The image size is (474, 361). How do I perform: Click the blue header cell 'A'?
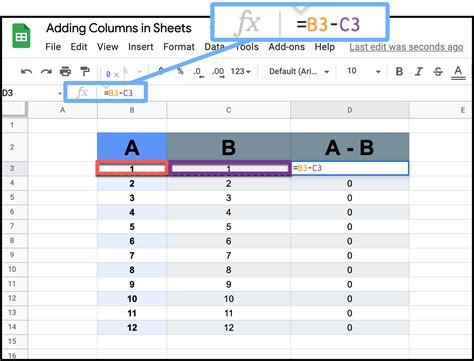tap(132, 147)
